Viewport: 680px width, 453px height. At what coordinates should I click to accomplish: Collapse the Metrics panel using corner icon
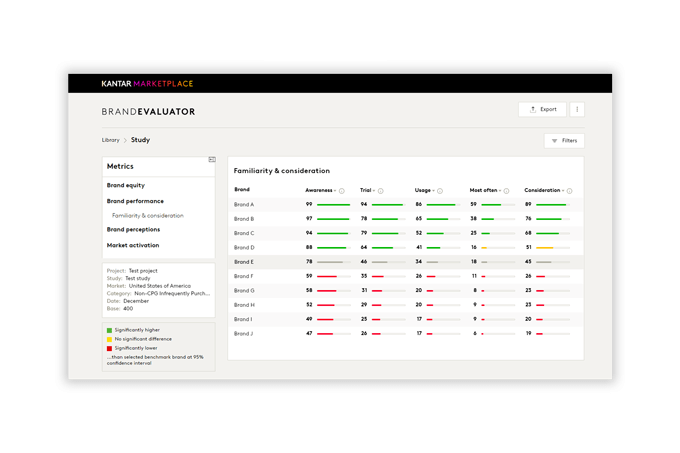pyautogui.click(x=212, y=160)
